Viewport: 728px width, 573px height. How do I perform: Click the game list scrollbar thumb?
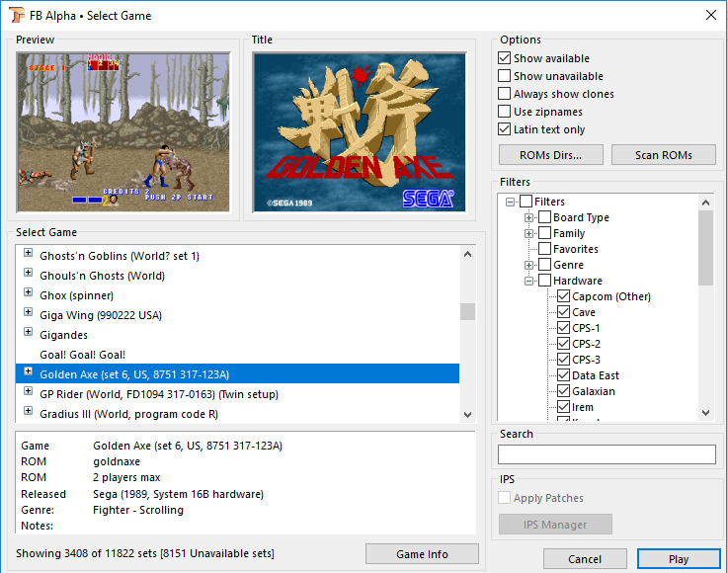coord(467,311)
